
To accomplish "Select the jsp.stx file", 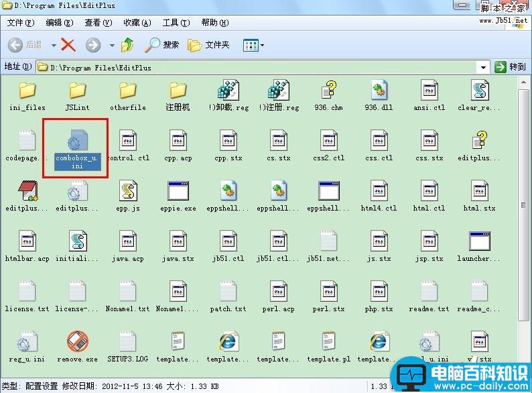I will [429, 247].
